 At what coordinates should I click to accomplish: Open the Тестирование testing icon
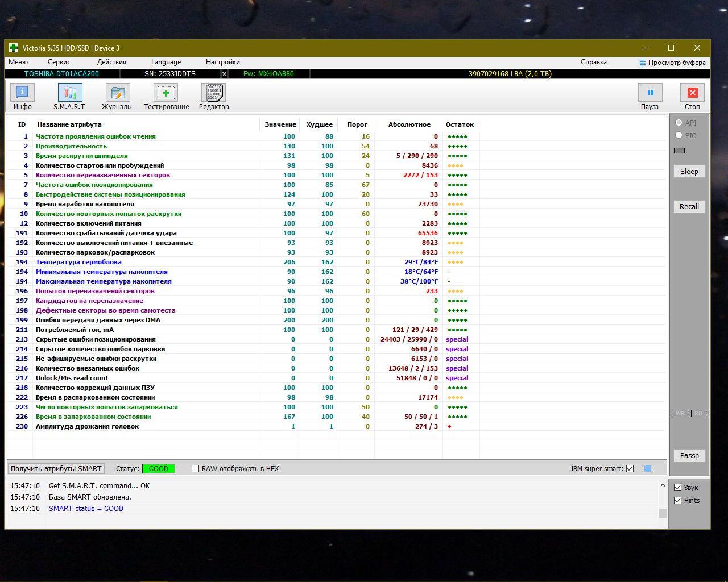(x=166, y=93)
